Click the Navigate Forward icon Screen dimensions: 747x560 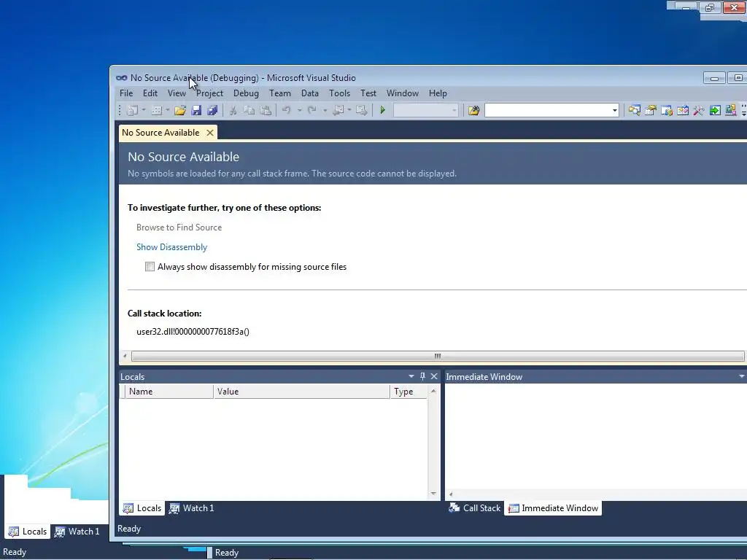[x=362, y=111]
